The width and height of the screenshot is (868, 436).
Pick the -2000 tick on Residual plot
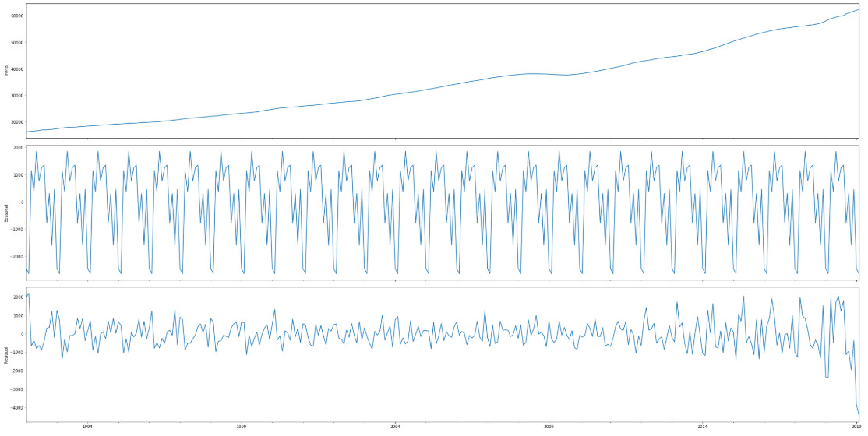(x=18, y=371)
